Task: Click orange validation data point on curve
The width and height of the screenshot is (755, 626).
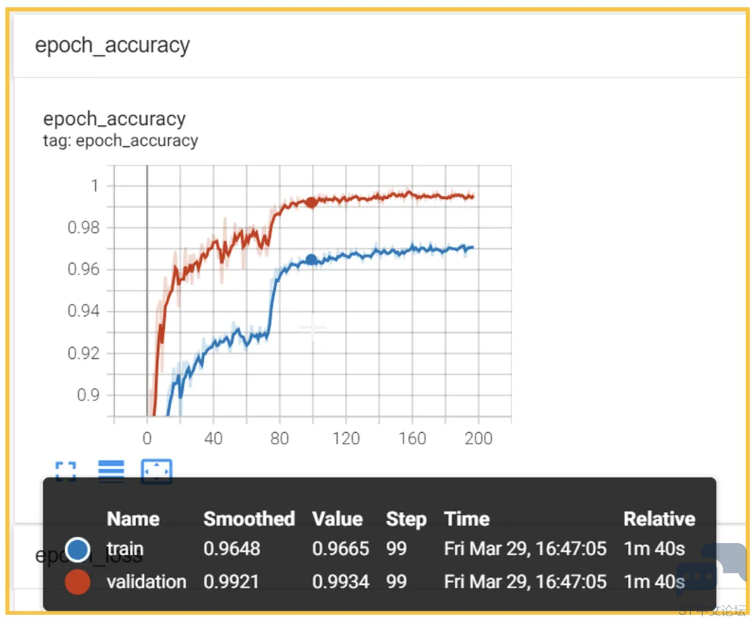Action: point(312,202)
